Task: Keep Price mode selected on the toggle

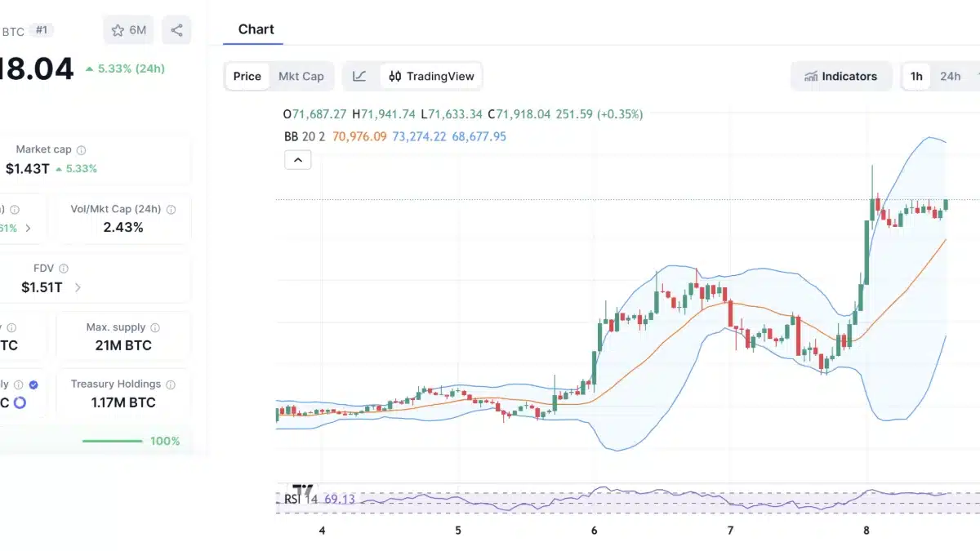Action: tap(247, 75)
